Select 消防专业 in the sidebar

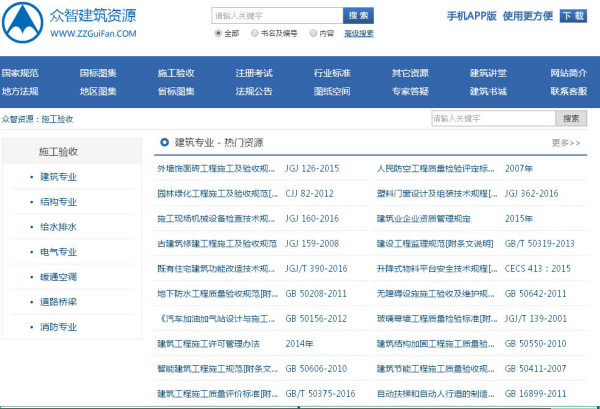59,327
